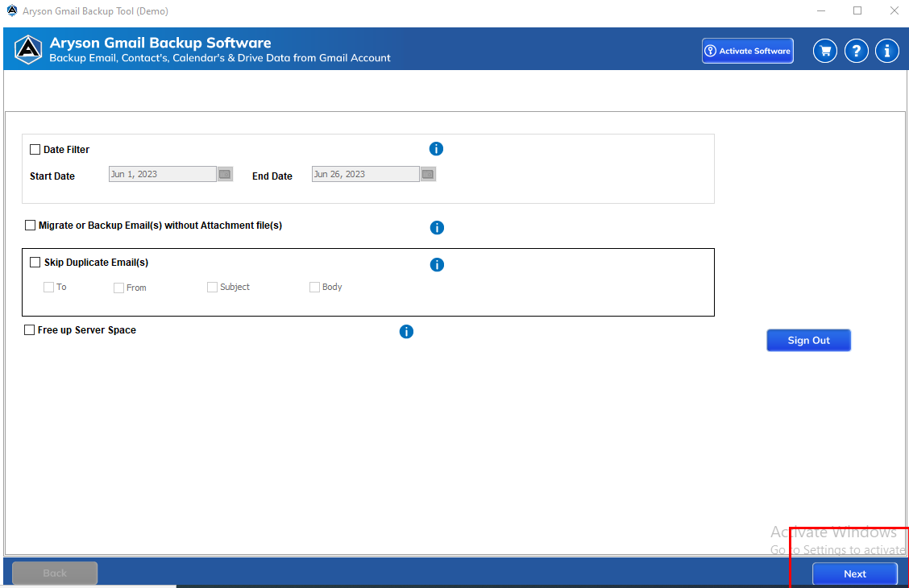Maximize the Aryson Gmail Backup Tool window
The width and height of the screenshot is (909, 588).
point(857,10)
